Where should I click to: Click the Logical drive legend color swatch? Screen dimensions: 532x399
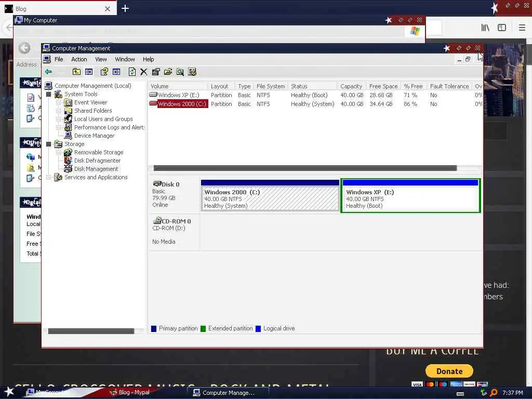[x=258, y=329]
